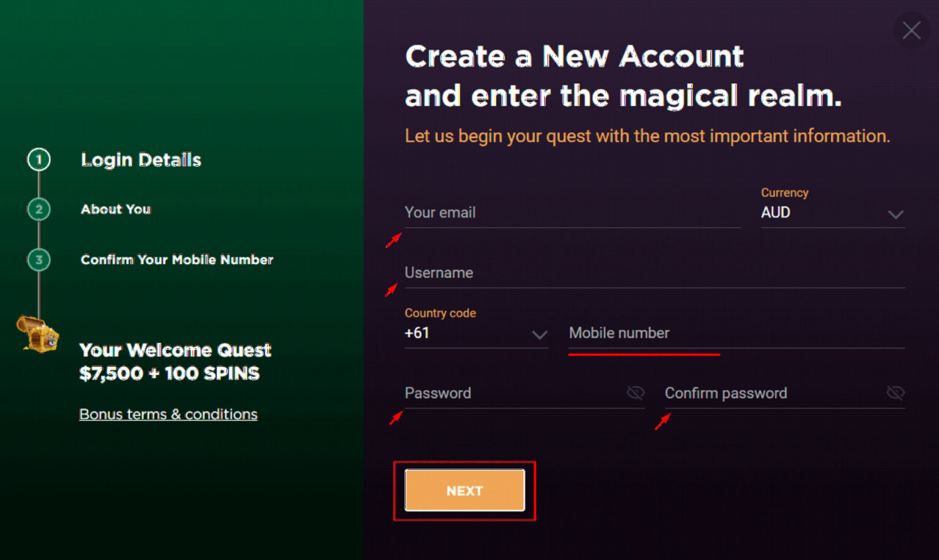This screenshot has width=939, height=560.
Task: Open the Country code dropdown arrow
Action: (539, 335)
